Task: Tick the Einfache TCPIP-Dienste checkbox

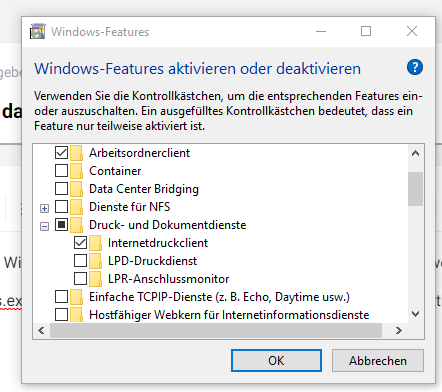Action: click(x=61, y=297)
